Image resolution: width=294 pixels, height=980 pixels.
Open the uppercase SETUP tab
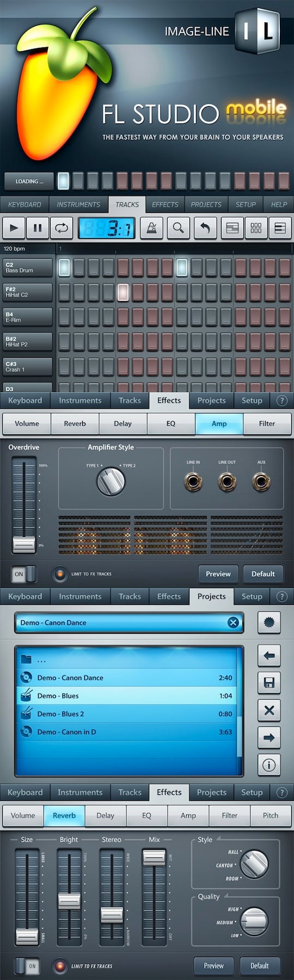246,205
